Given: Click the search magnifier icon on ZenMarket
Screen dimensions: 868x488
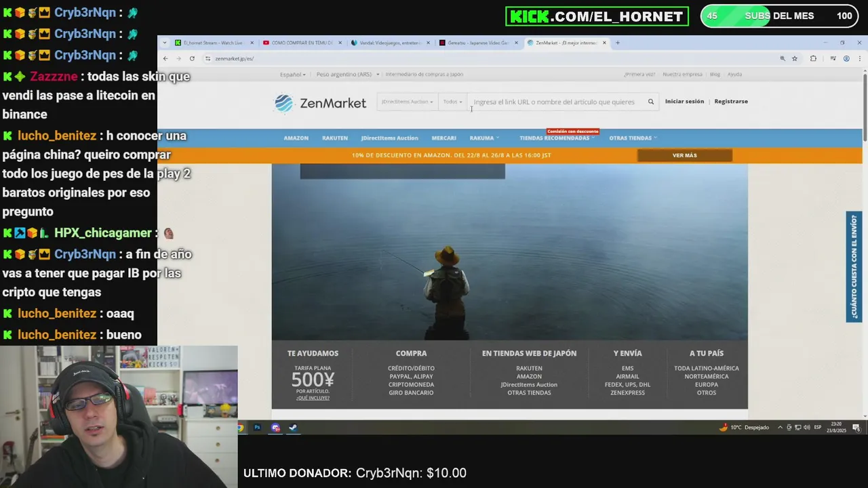Looking at the screenshot, I should (651, 102).
